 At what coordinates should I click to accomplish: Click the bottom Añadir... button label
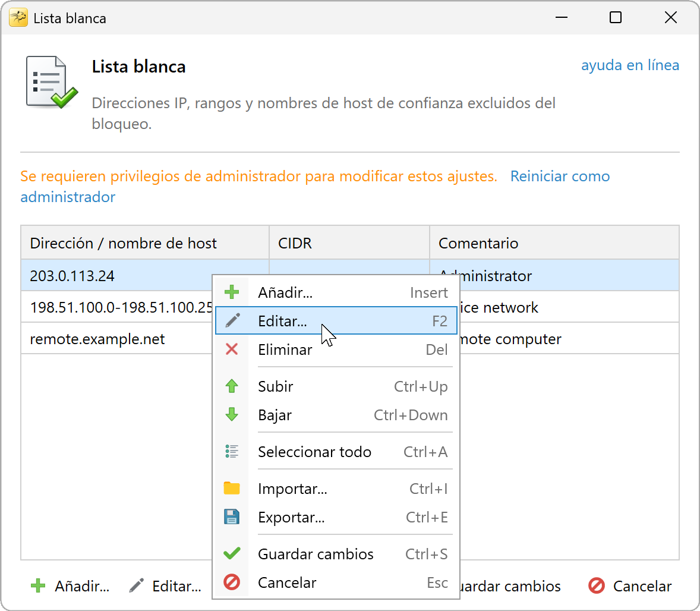[x=82, y=585]
